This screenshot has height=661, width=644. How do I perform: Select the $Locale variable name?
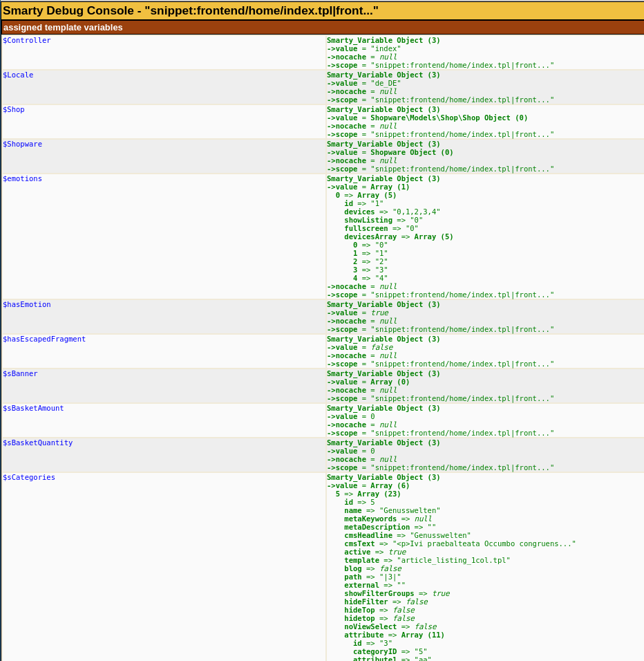[x=18, y=75]
